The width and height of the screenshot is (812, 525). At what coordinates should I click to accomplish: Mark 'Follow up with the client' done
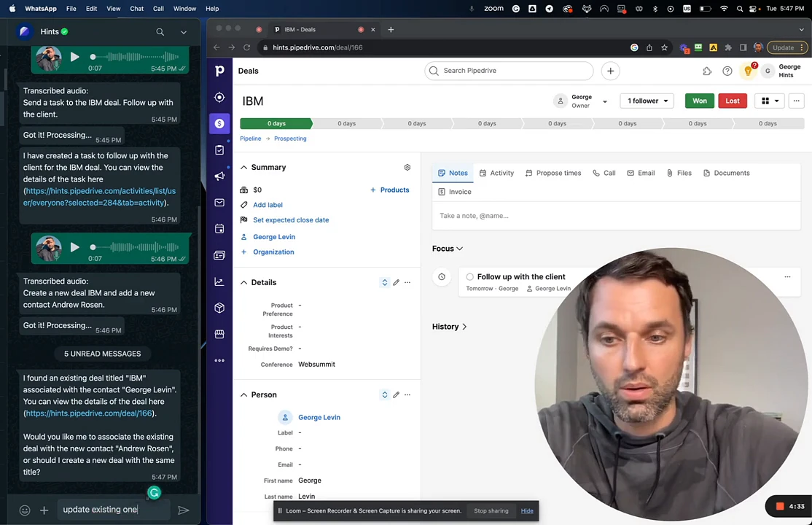469,277
